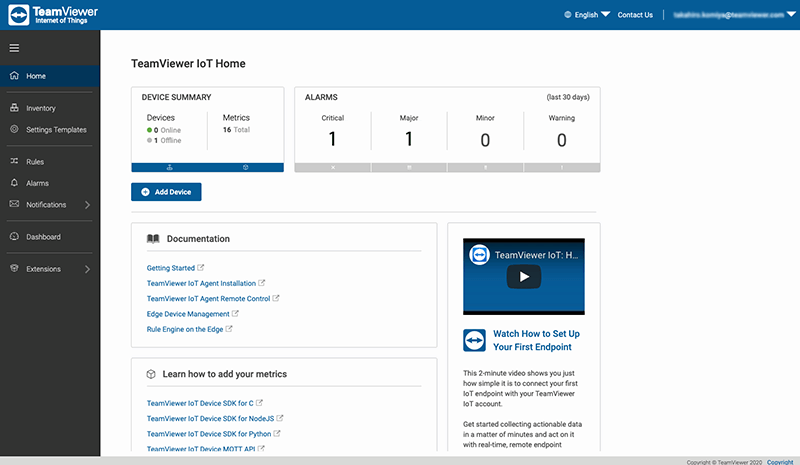
Task: Click the metrics cube icon on Device Summary bar
Action: (x=245, y=167)
